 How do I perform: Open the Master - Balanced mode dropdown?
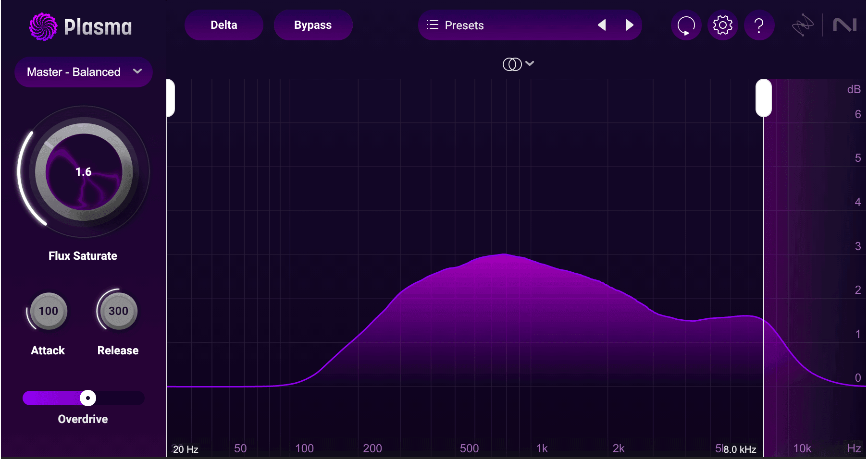coord(84,72)
